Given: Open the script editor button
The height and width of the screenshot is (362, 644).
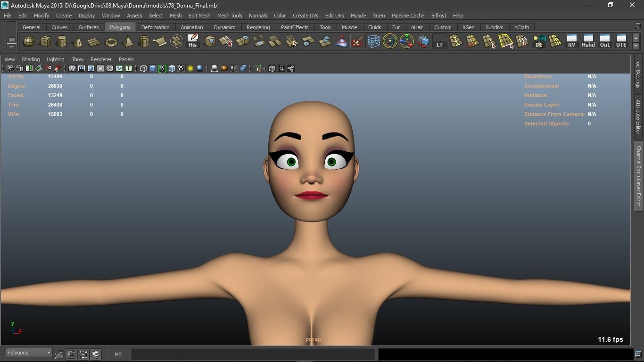Looking at the screenshot, I should (638, 354).
